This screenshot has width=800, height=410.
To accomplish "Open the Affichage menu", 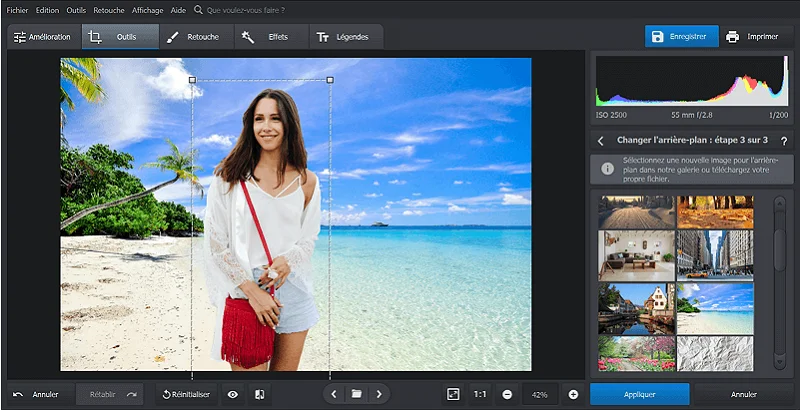I will point(147,10).
